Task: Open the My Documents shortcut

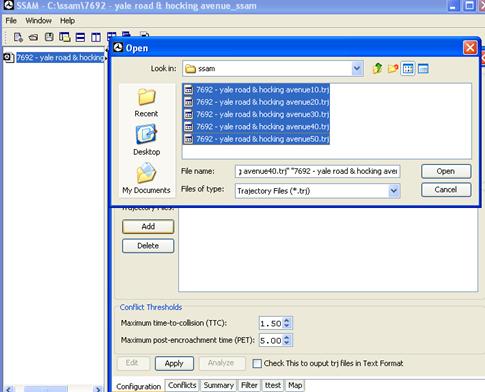Action: coord(146,178)
